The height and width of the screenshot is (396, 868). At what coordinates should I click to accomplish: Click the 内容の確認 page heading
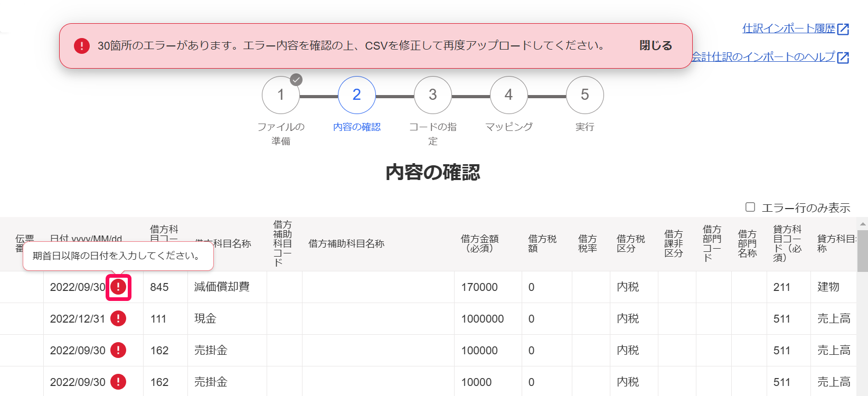click(x=433, y=172)
